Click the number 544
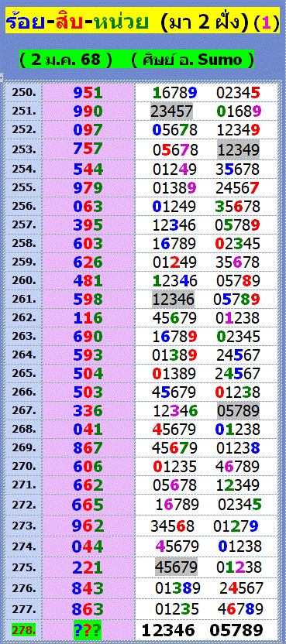 click(x=88, y=169)
